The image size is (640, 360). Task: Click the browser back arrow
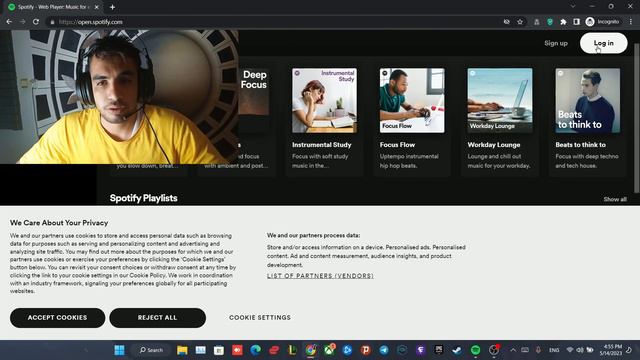tap(9, 22)
